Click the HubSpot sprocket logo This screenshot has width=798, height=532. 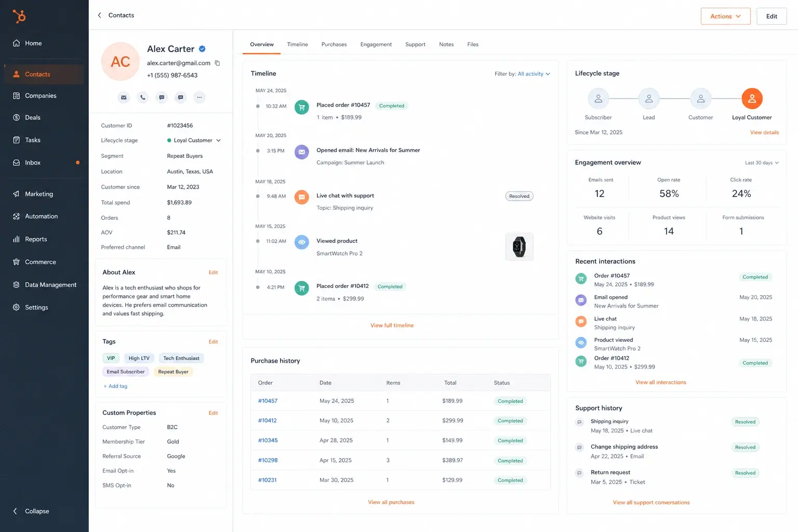point(19,16)
